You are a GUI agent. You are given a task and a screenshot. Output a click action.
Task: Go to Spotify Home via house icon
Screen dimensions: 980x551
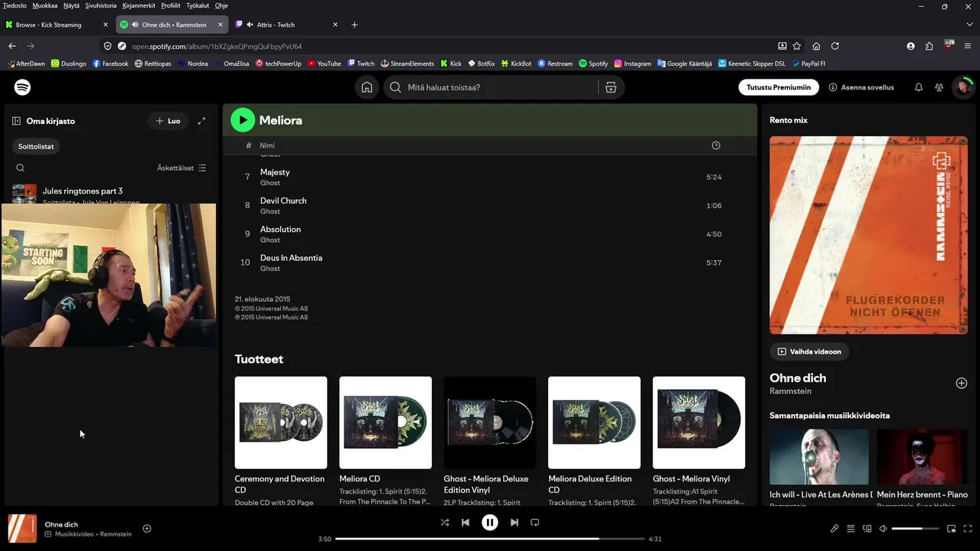point(367,87)
